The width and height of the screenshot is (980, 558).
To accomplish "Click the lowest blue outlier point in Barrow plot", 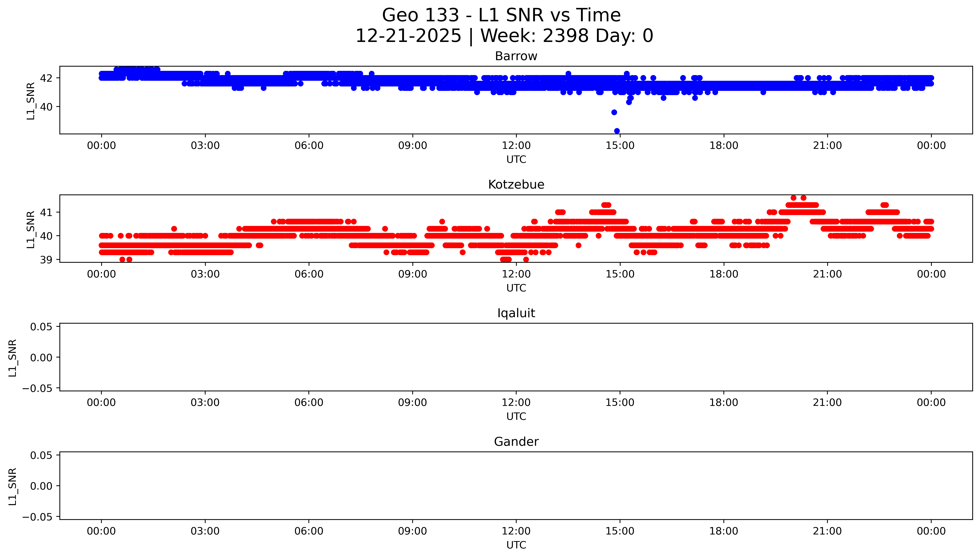I will pyautogui.click(x=617, y=131).
